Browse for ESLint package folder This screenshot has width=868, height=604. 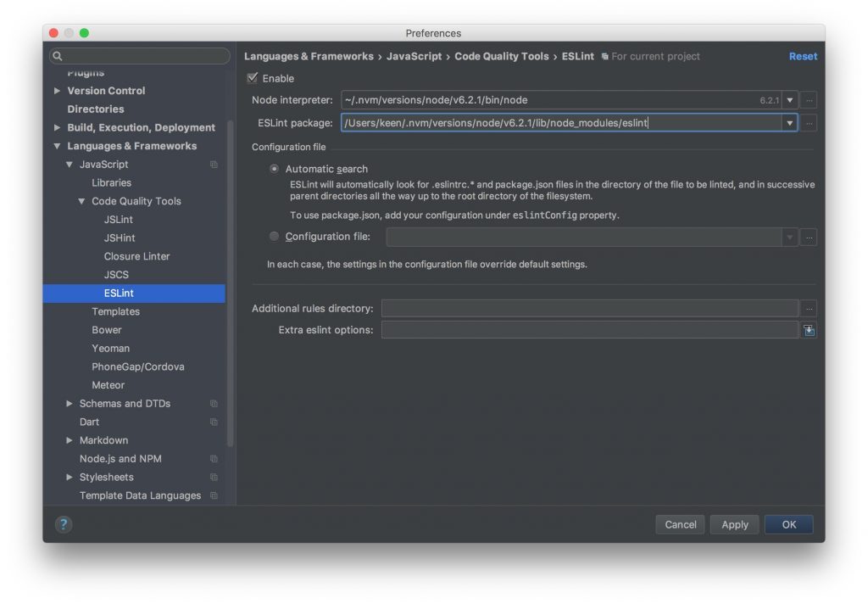click(809, 123)
